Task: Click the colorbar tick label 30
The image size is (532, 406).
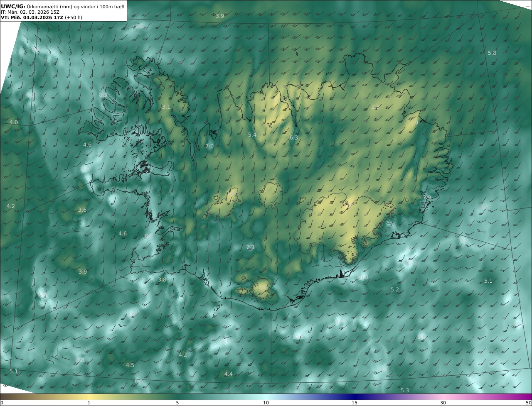Action: tap(443, 403)
